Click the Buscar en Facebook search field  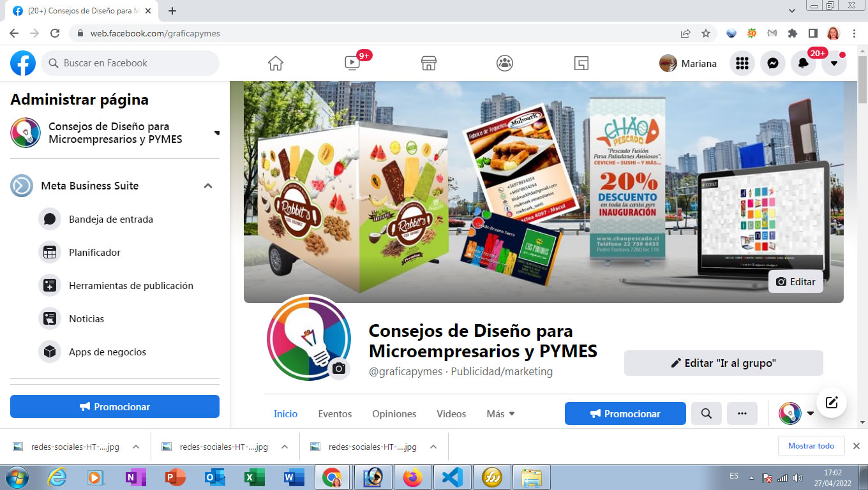coord(130,63)
